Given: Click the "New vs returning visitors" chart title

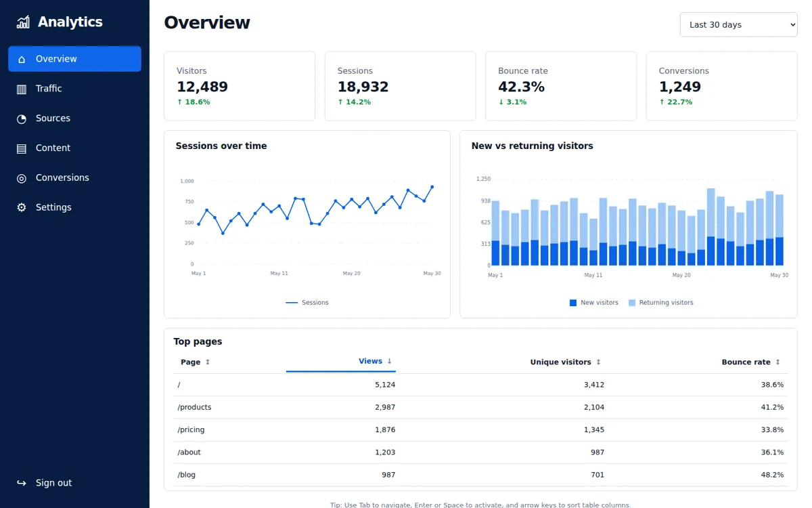Looking at the screenshot, I should (533, 146).
